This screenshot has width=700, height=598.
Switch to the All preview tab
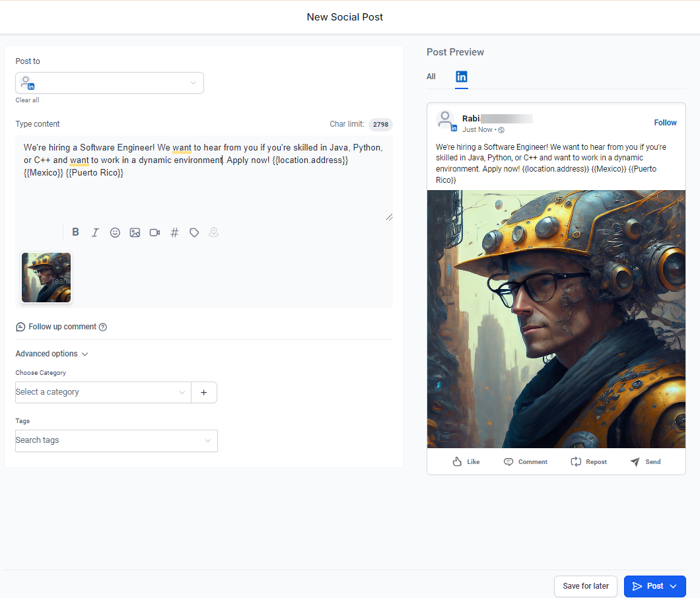[431, 77]
